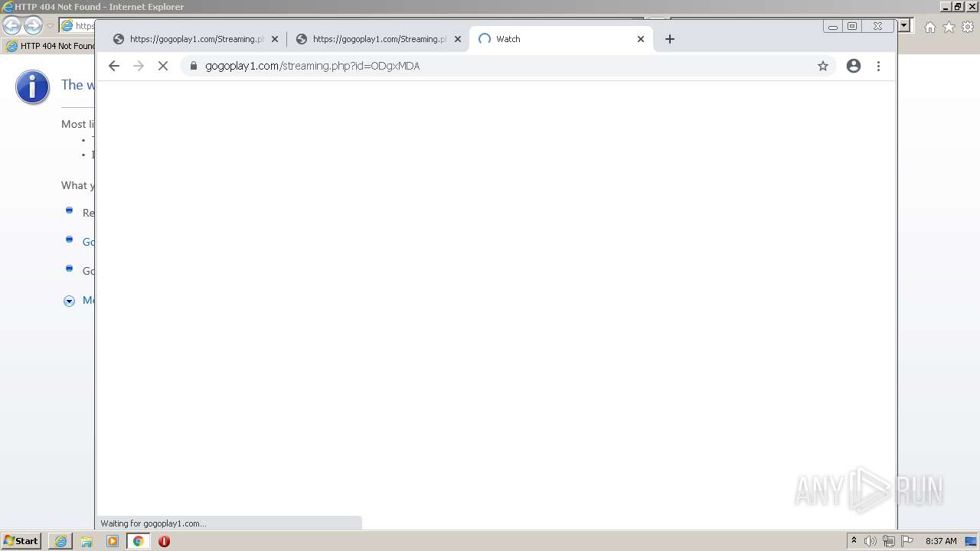Minimize the Internet Explorer window
The height and width of the screenshot is (551, 980).
(x=946, y=6)
